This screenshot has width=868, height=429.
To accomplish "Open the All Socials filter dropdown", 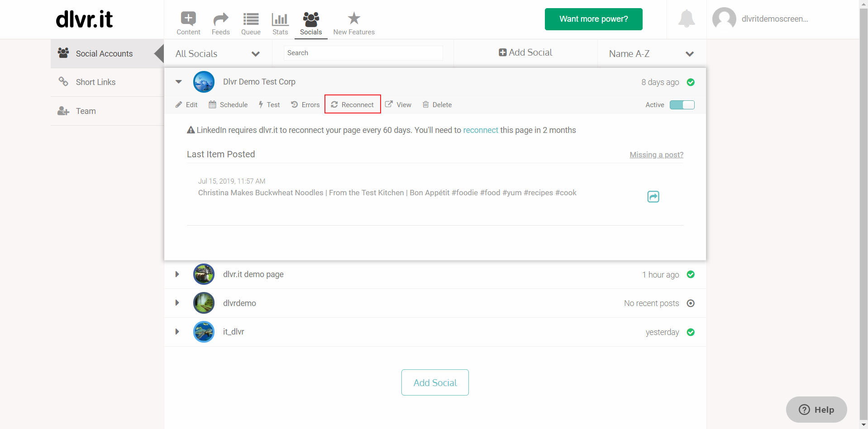I will (218, 54).
